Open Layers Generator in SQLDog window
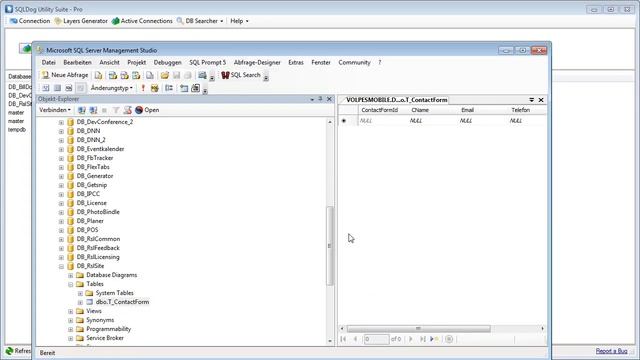Screen dimensions: 640x360 [81, 21]
